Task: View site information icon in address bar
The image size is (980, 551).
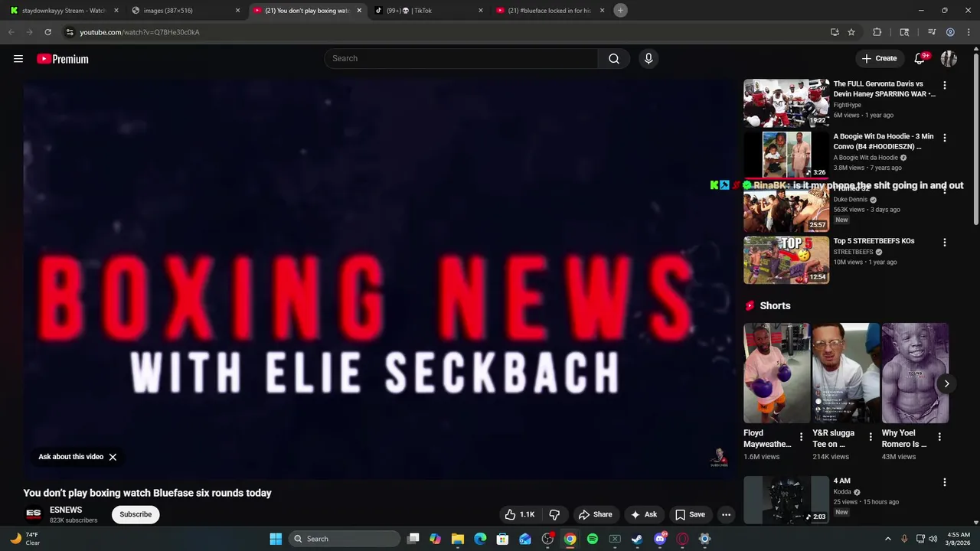Action: pos(70,32)
